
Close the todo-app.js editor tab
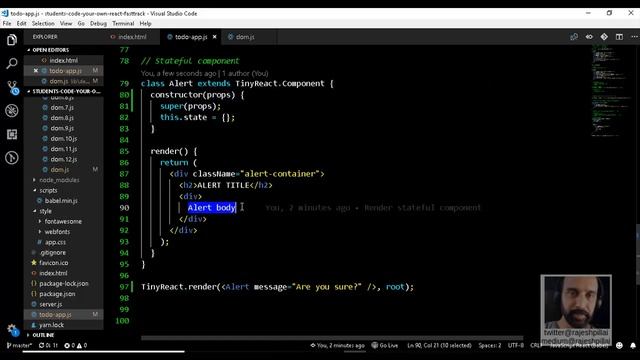click(214, 37)
